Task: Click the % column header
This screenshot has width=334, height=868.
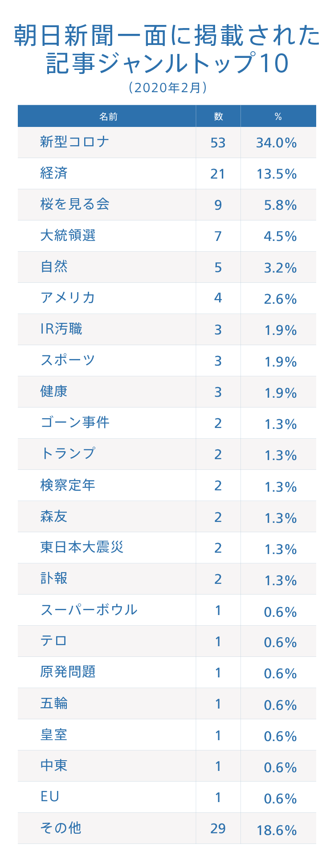Action: coord(278,117)
